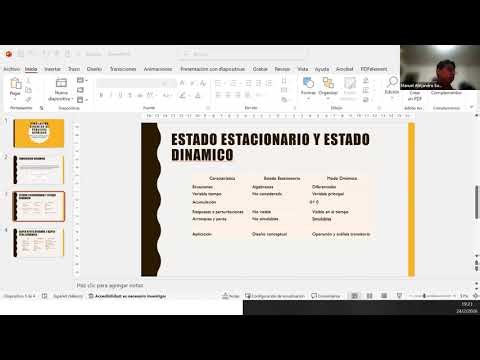Open the Animaciones tab
Screen dimensions: 480x360
[x=158, y=69]
